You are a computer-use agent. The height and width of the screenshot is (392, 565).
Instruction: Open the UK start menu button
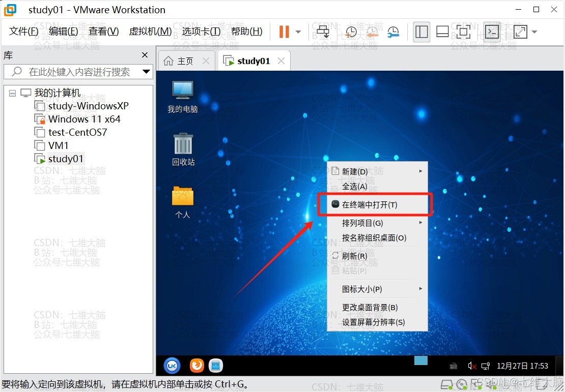pos(172,366)
